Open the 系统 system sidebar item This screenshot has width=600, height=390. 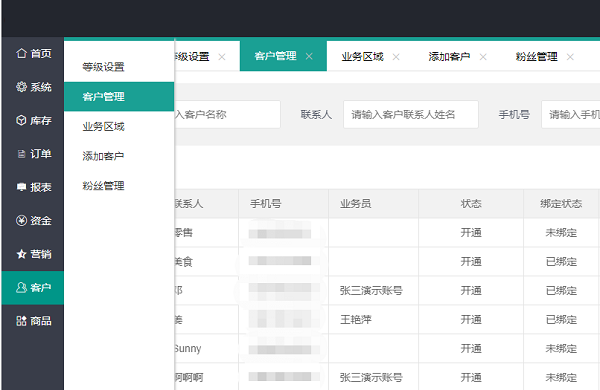click(x=33, y=87)
